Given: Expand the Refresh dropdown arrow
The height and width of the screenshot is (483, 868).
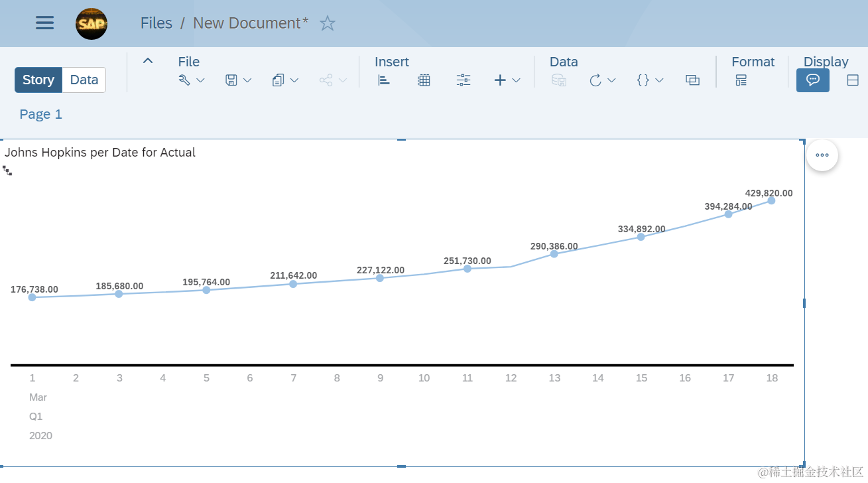Looking at the screenshot, I should click(611, 80).
